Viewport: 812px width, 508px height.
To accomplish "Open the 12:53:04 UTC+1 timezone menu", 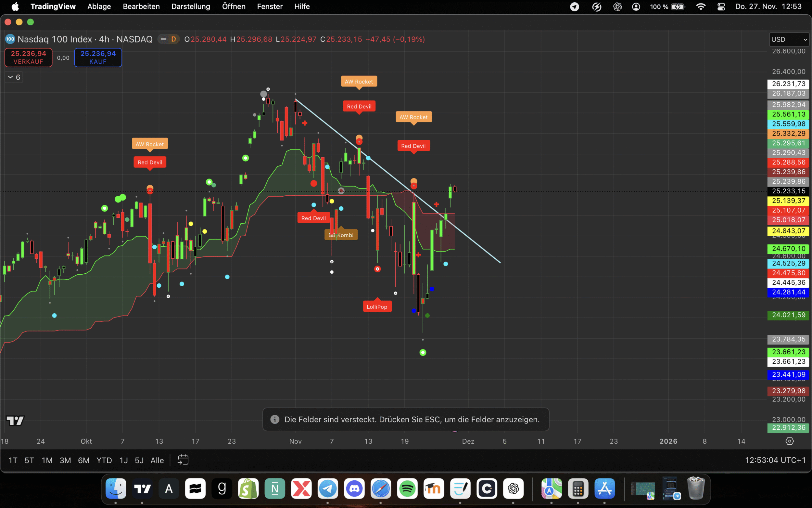I will coord(775,460).
